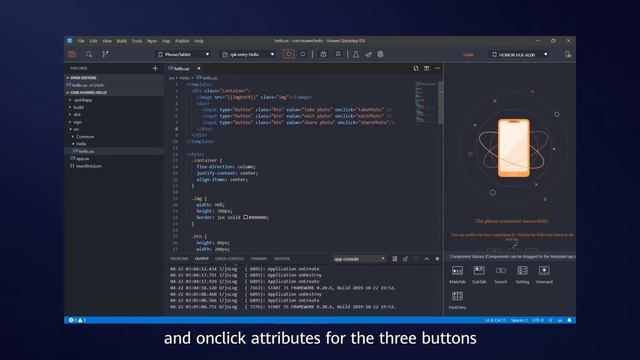Click the Hello breadcrumb above the editor
The image size is (640, 360).
(184, 78)
